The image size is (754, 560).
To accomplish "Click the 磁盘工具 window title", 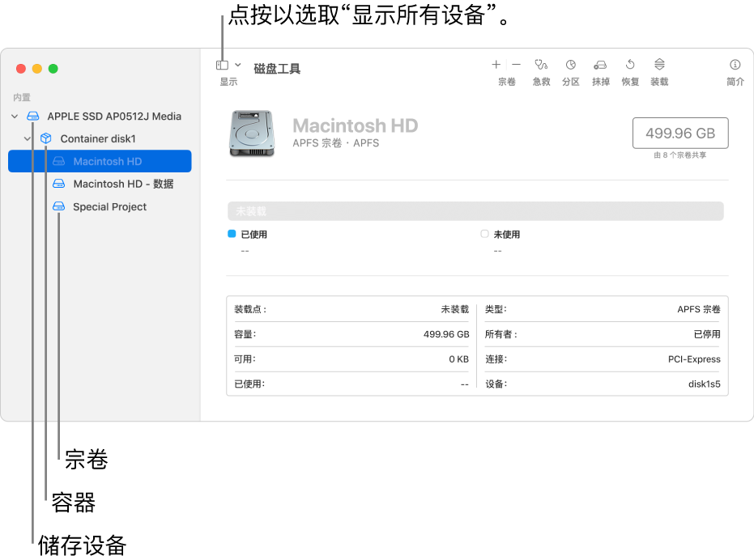I will 277,69.
